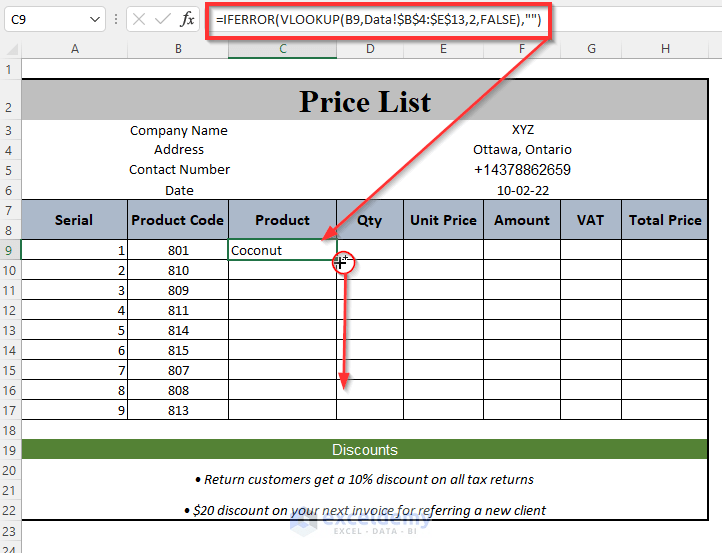Select row 19 header
This screenshot has height=553, width=722.
point(10,450)
